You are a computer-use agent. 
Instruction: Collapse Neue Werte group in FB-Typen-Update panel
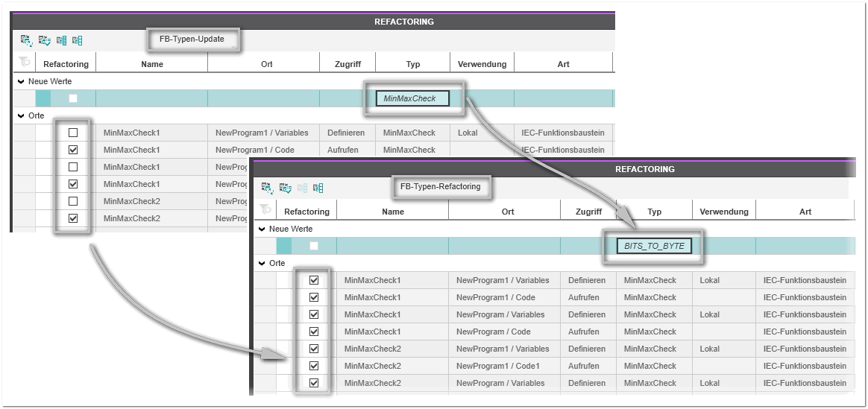pos(20,81)
